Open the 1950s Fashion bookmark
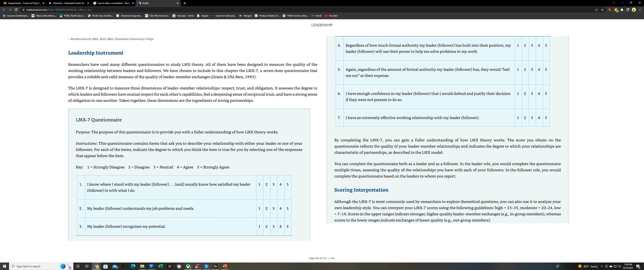This screenshot has width=644, height=270. tap(295, 16)
